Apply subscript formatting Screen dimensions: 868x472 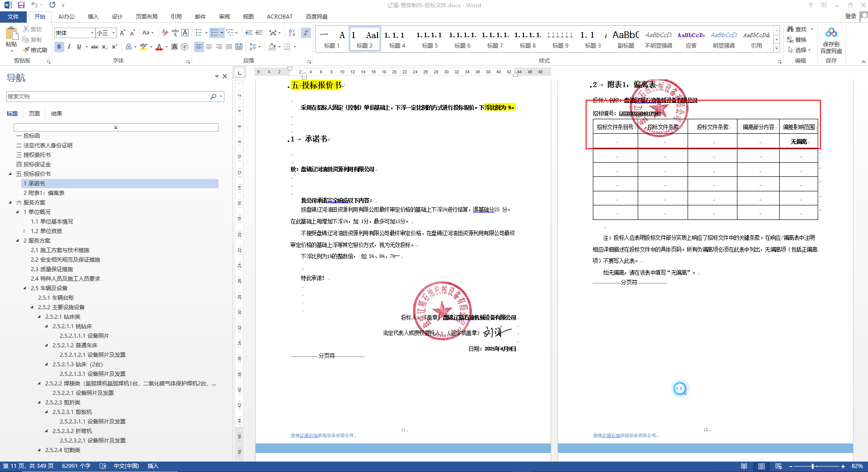click(105, 47)
